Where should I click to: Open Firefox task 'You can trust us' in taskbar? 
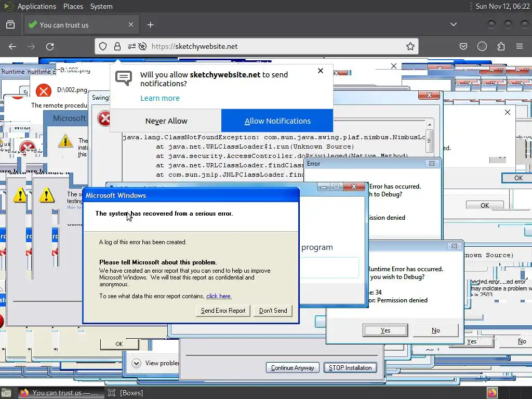(x=60, y=393)
